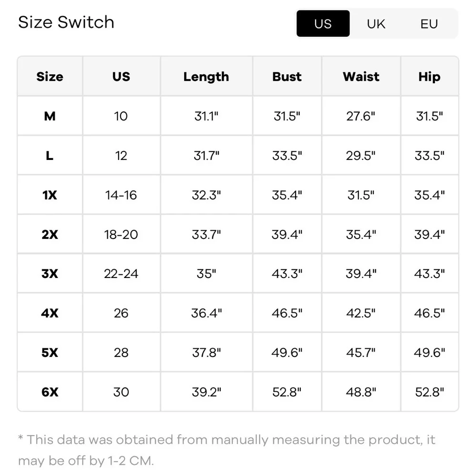Select the 6X size row label
Screen dimensions: 476x476
50,392
